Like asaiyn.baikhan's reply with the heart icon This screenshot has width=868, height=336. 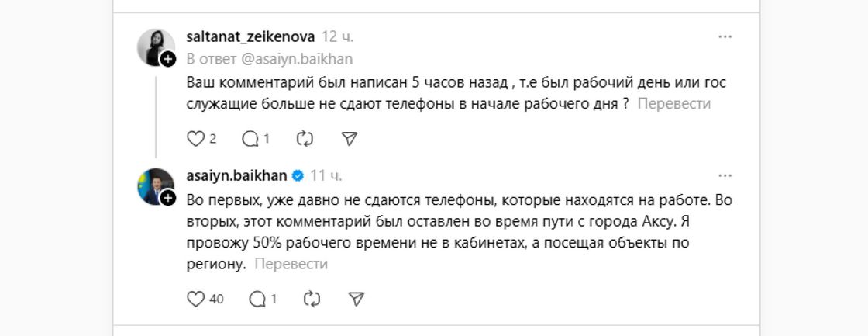(x=195, y=299)
